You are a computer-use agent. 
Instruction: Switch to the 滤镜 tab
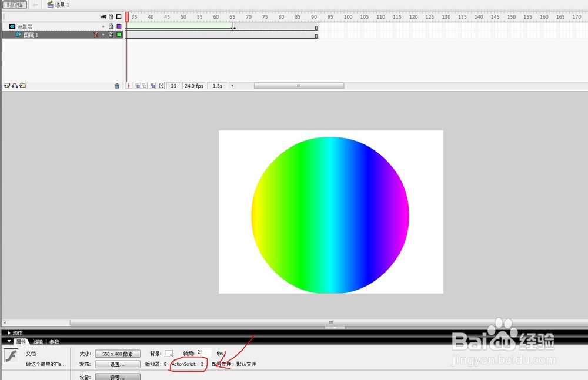(38, 342)
